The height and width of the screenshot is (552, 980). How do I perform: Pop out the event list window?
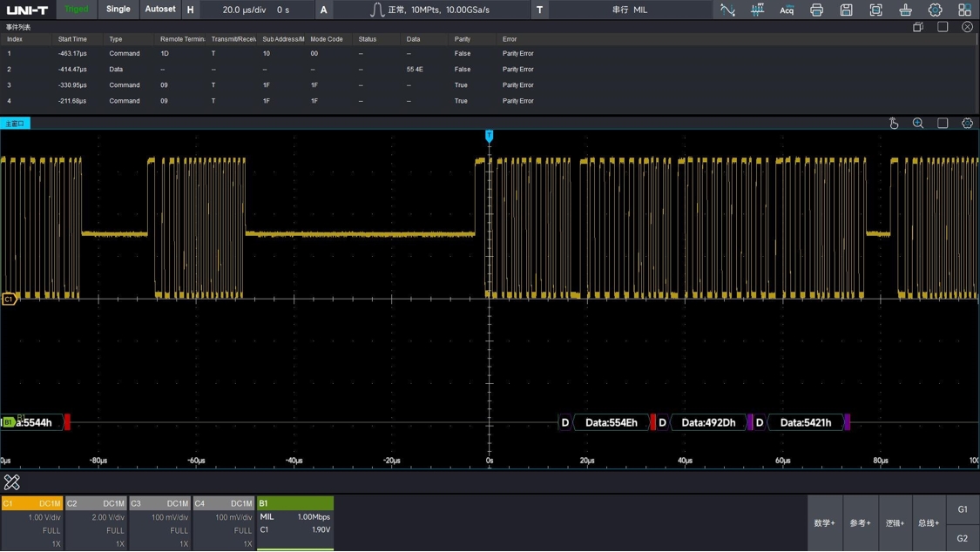coord(918,27)
